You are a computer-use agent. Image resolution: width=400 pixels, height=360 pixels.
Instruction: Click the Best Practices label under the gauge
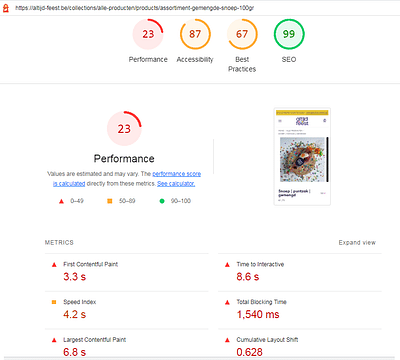pyautogui.click(x=242, y=64)
